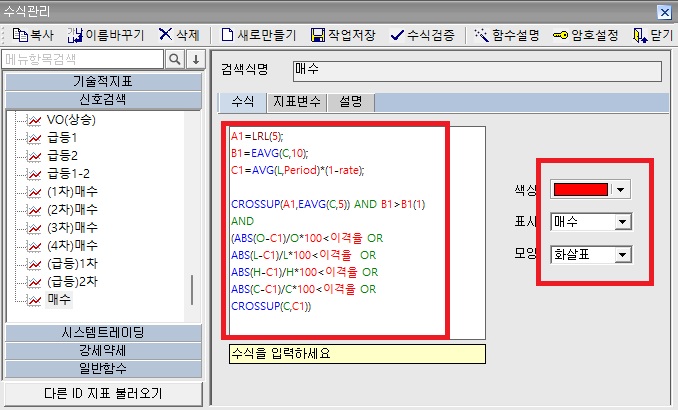Screen dimensions: 678x410
Task: Click the formula line B1=EAVG(C,10);
Action: tap(269, 154)
